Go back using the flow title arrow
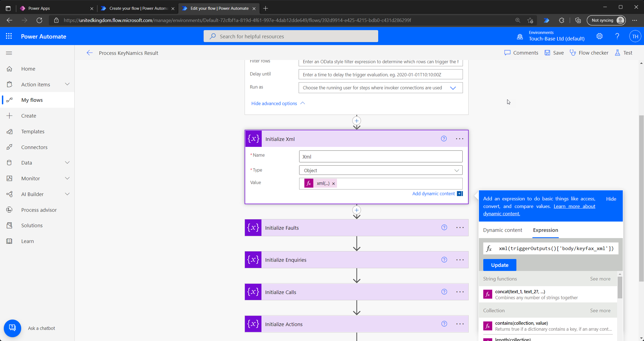The image size is (644, 341). (89, 53)
